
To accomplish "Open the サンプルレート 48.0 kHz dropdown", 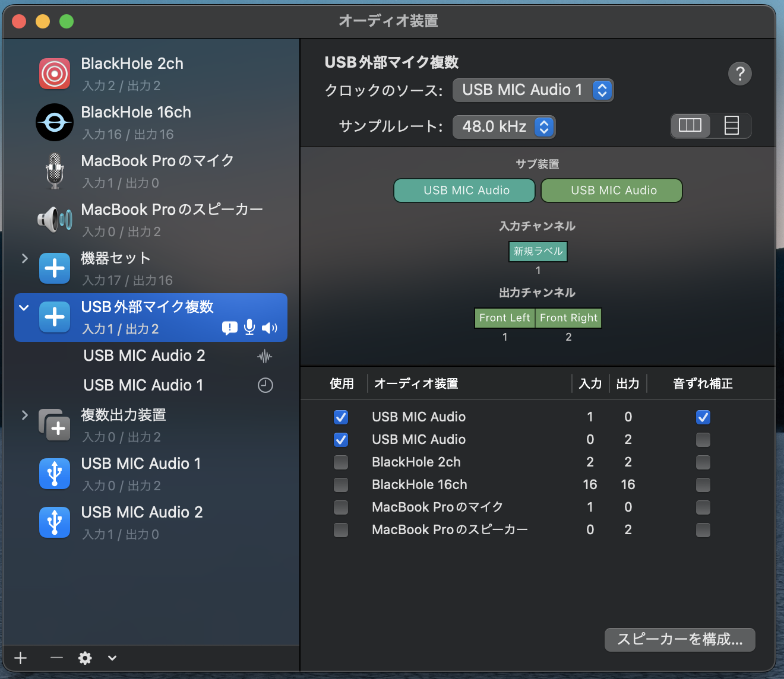I will pos(504,126).
